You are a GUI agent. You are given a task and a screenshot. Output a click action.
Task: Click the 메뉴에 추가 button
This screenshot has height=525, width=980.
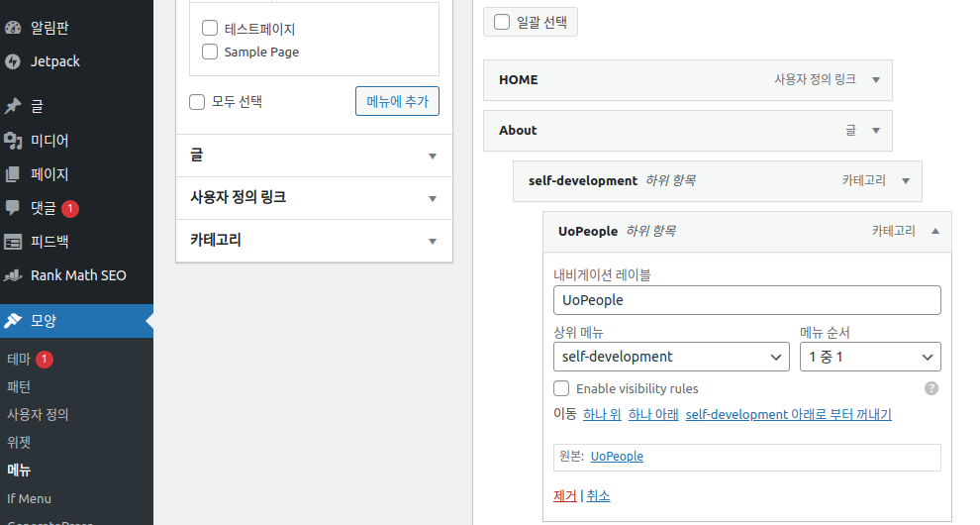[x=396, y=101]
